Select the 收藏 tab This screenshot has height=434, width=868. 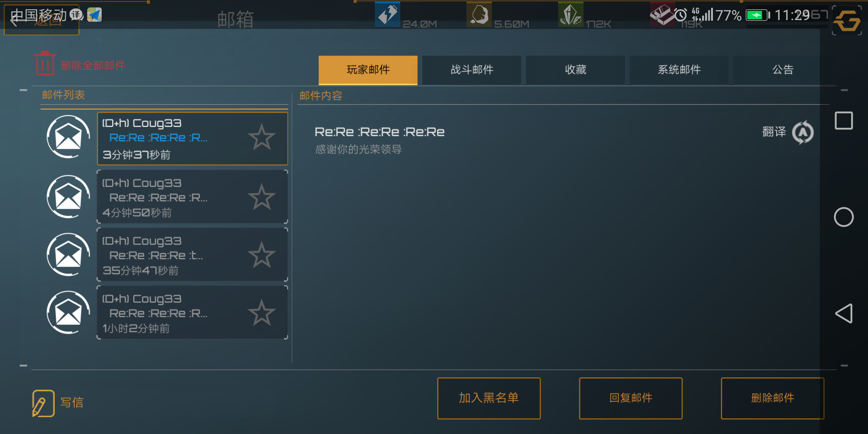click(575, 70)
